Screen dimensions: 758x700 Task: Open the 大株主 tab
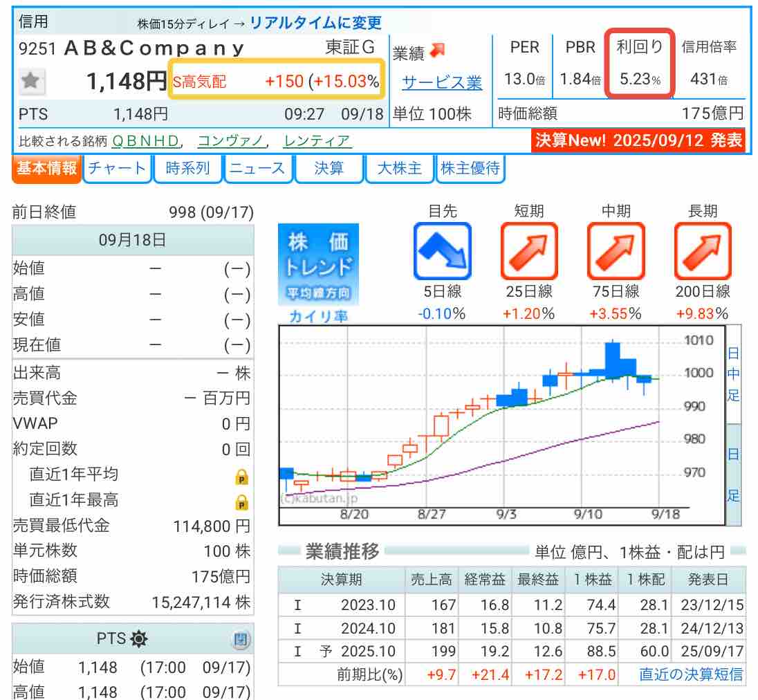pos(399,168)
